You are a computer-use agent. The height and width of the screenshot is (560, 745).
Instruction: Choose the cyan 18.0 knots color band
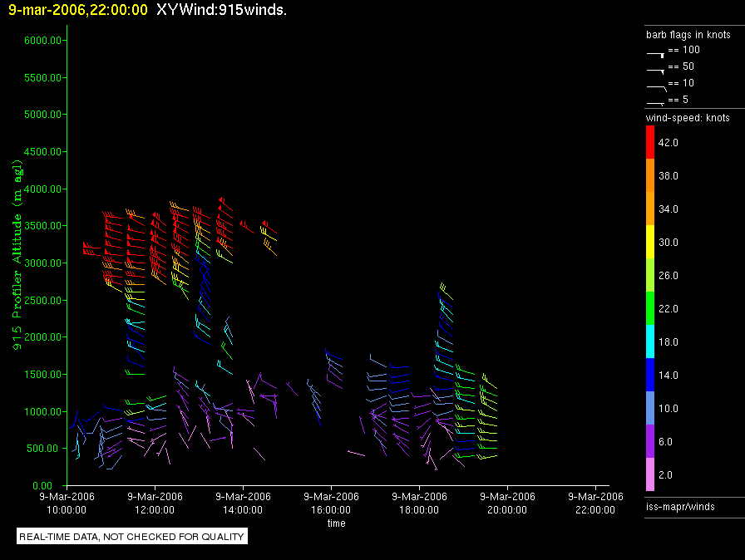coord(651,342)
